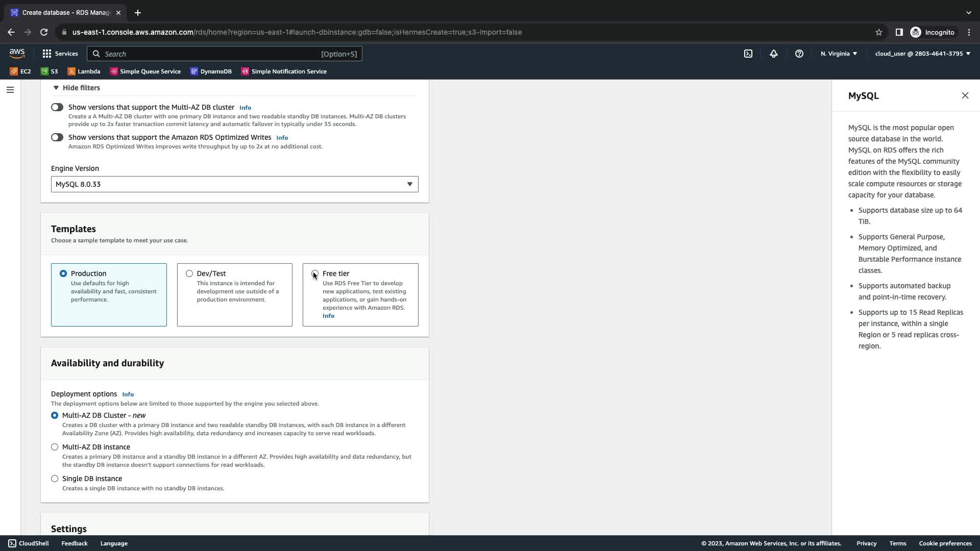Viewport: 980px width, 551px height.
Task: Select the Free tier template
Action: tap(315, 273)
